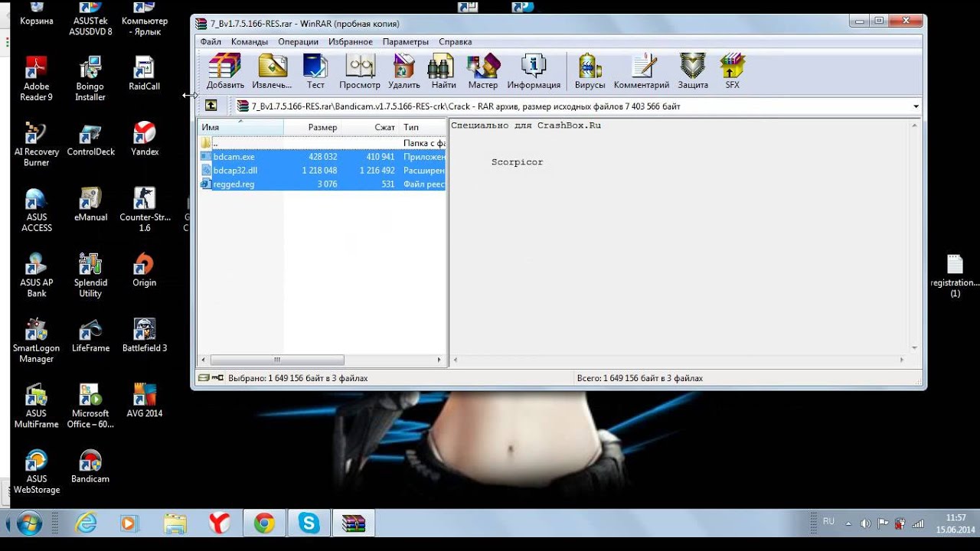Open Bandicam desktop shortcut

pyautogui.click(x=90, y=466)
